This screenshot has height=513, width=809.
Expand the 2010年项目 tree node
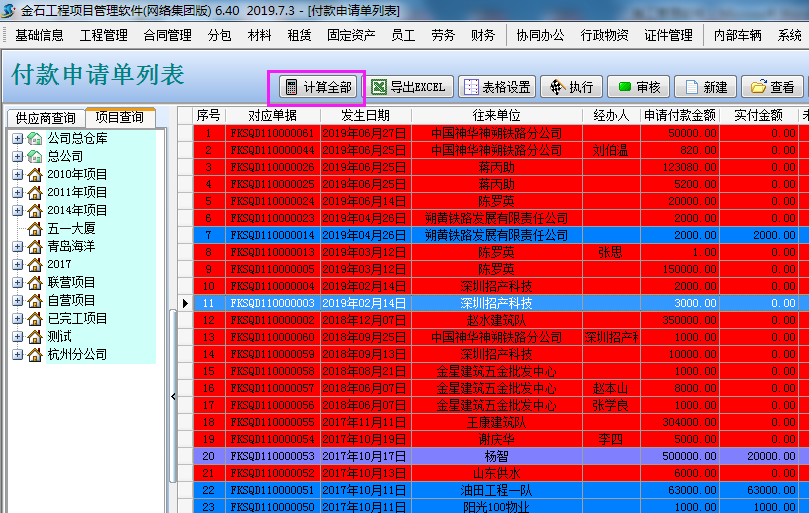coord(18,174)
